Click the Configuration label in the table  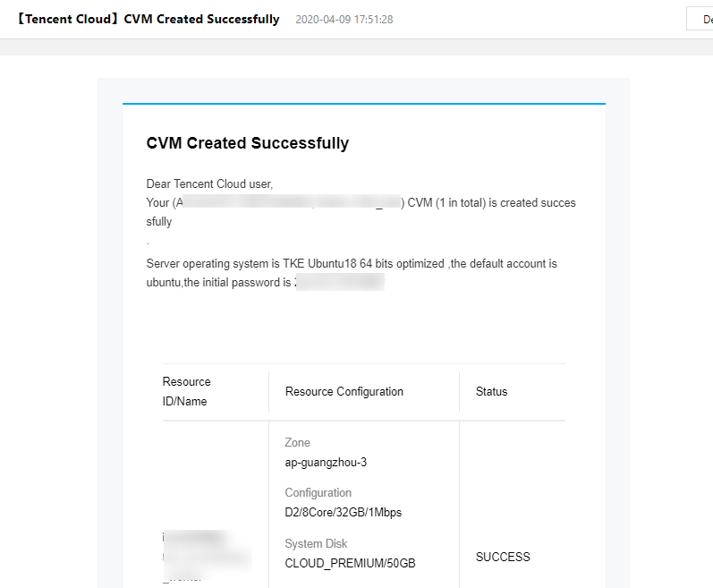pos(318,492)
